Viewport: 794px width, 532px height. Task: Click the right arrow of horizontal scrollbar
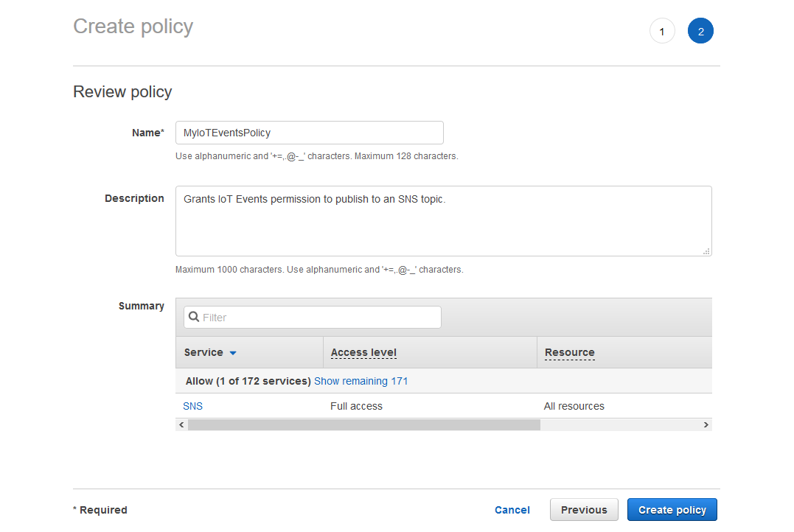click(x=706, y=425)
